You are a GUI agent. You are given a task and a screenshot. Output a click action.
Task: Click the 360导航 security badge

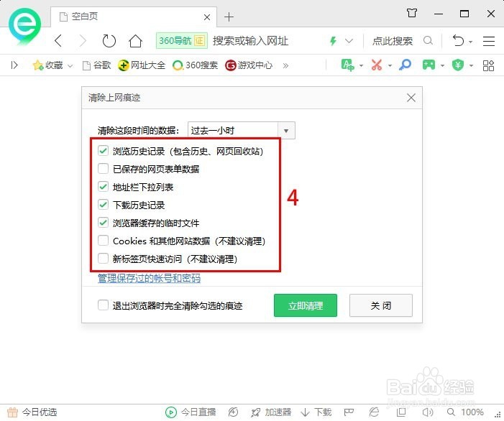point(182,41)
